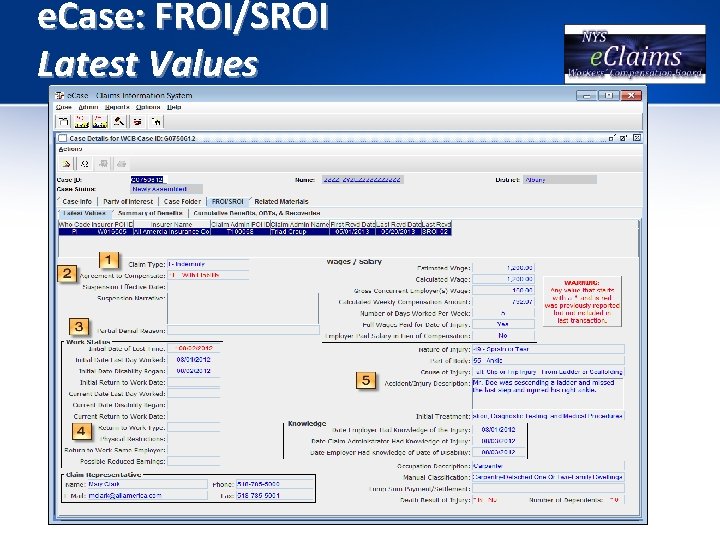Click the Claim Admin Name column header

pos(300,224)
